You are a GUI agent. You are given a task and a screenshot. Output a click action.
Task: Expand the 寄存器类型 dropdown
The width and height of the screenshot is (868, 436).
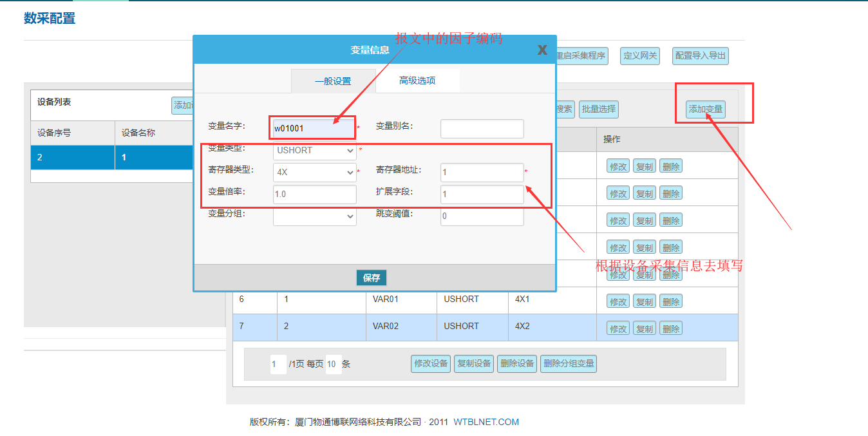pyautogui.click(x=314, y=172)
